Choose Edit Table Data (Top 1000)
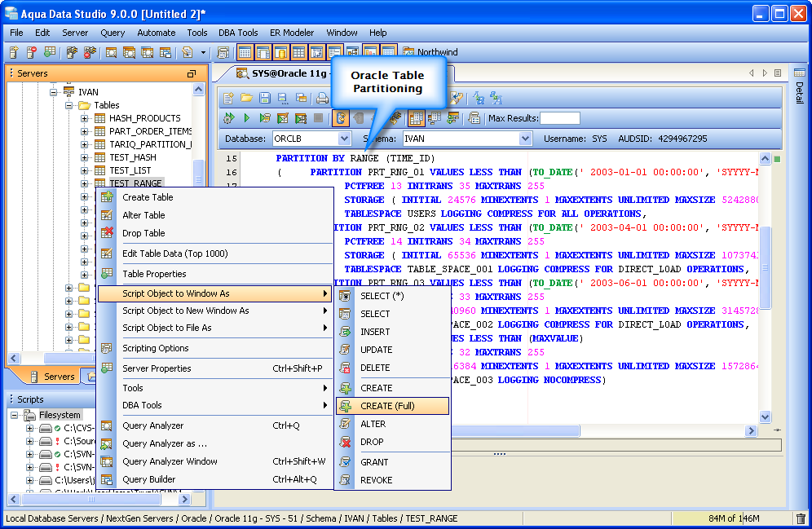812x529 pixels. pyautogui.click(x=215, y=253)
